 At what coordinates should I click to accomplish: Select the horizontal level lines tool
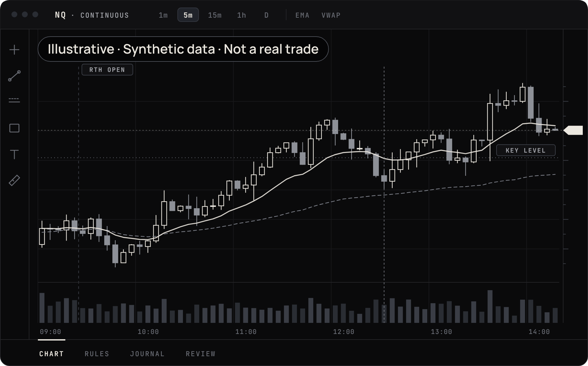(x=14, y=100)
